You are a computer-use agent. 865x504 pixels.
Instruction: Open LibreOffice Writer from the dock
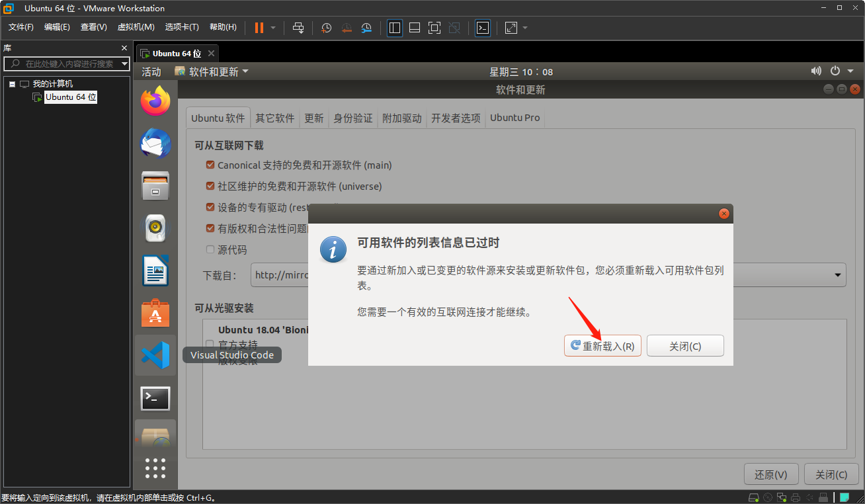[155, 271]
